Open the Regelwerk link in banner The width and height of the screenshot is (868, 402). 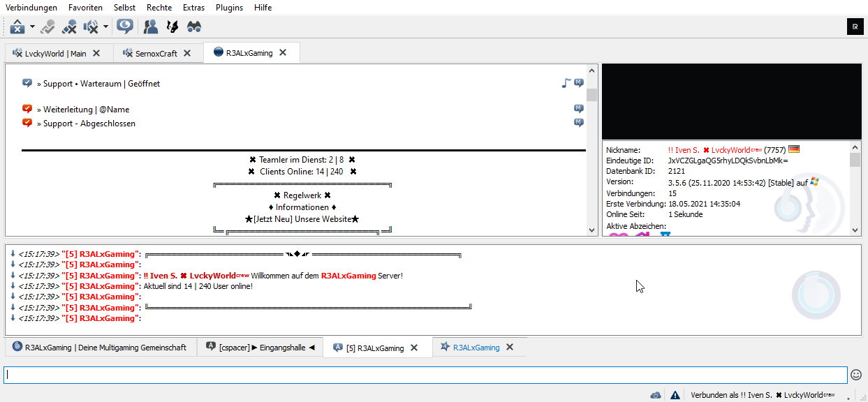[x=302, y=195]
